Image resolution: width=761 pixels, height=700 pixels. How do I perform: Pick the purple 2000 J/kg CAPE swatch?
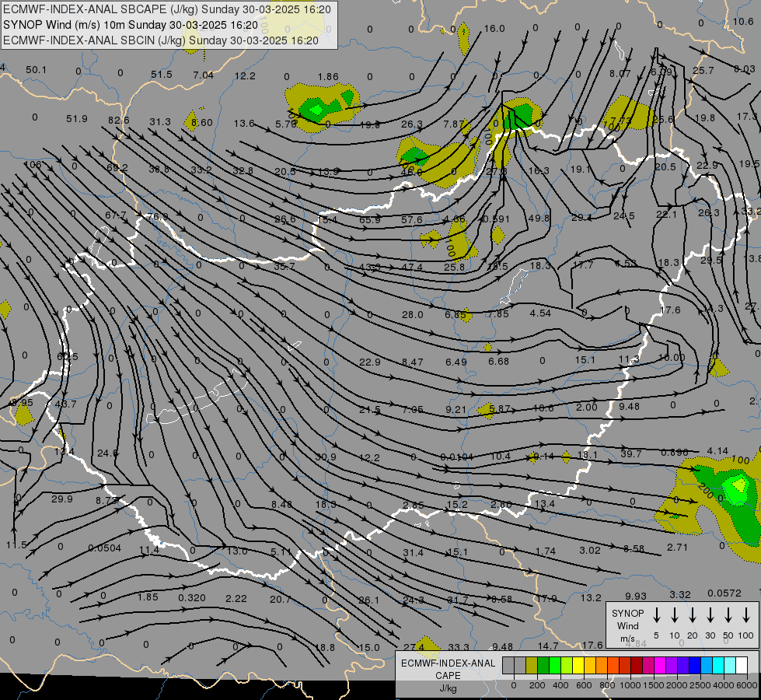671,666
